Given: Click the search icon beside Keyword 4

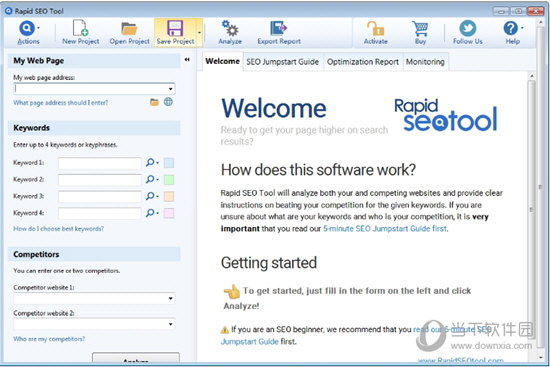Looking at the screenshot, I should tap(150, 213).
